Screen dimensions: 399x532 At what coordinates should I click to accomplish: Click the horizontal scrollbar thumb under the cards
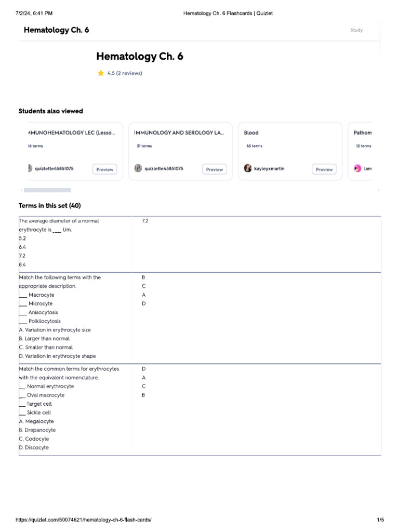[47, 191]
